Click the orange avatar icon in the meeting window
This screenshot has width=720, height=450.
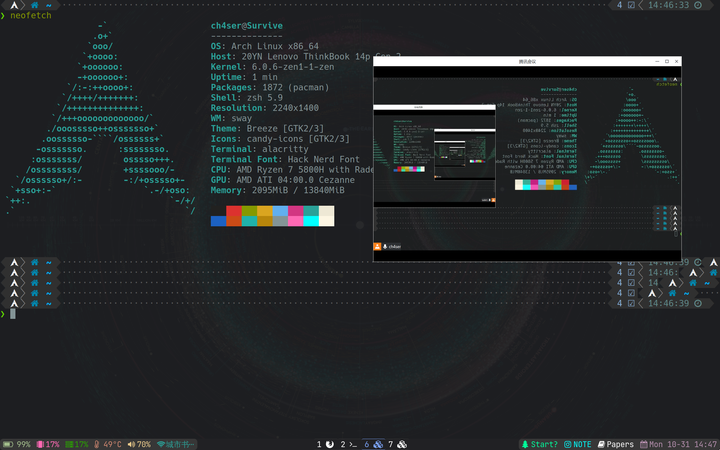click(x=377, y=247)
